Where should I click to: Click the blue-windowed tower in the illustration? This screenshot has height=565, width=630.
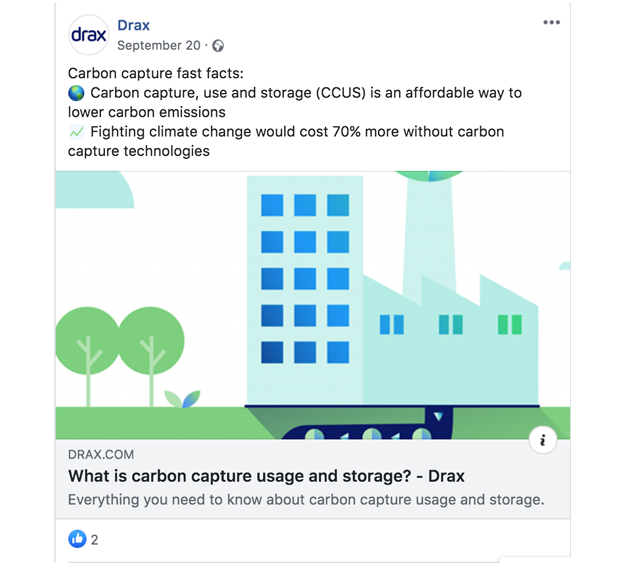[305, 290]
